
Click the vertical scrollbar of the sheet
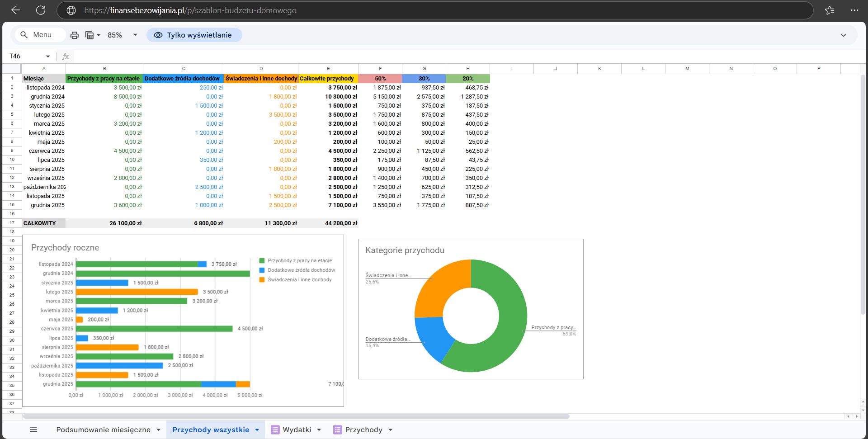(863, 194)
